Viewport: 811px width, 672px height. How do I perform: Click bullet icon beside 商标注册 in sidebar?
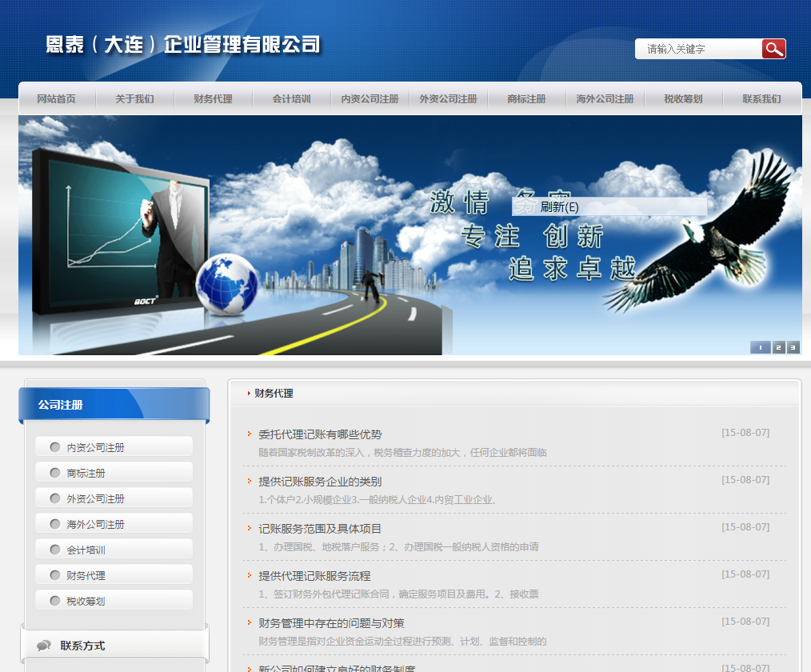55,473
